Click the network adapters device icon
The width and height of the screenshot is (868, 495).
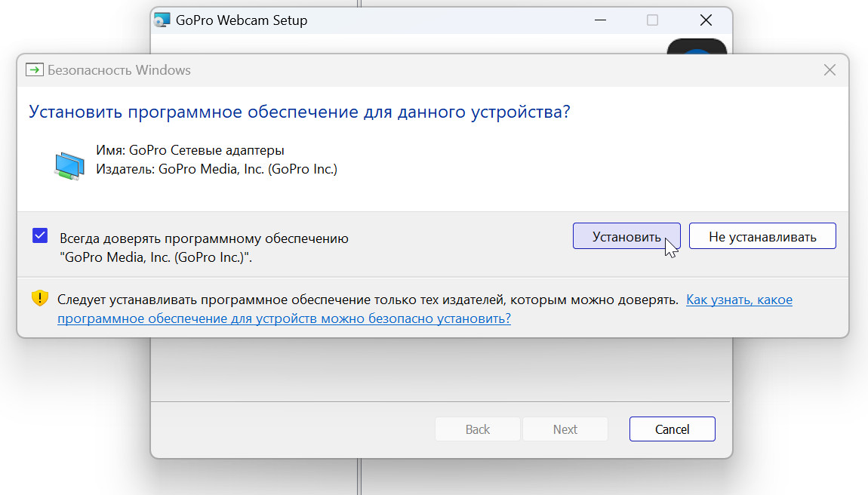tap(69, 165)
